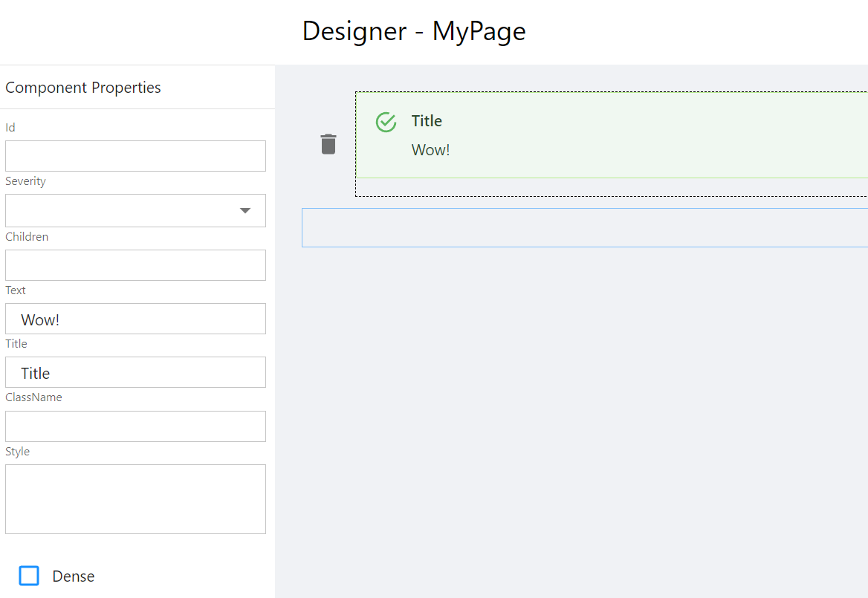Click the bold Title heading in the alert
The height and width of the screenshot is (598, 868).
tap(427, 121)
